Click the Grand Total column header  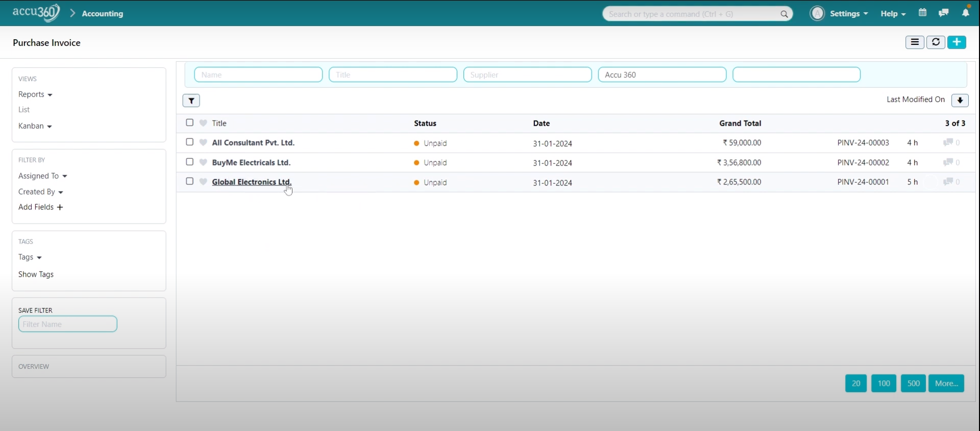point(740,123)
